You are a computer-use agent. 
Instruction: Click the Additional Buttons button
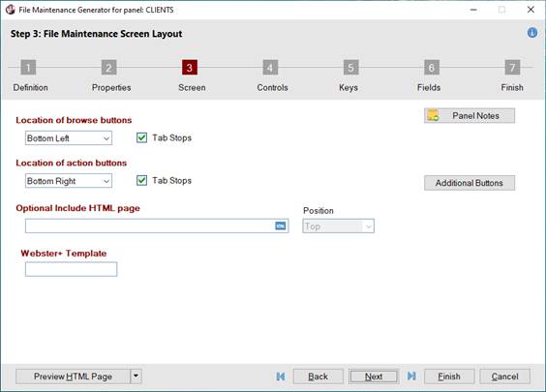[x=470, y=183]
